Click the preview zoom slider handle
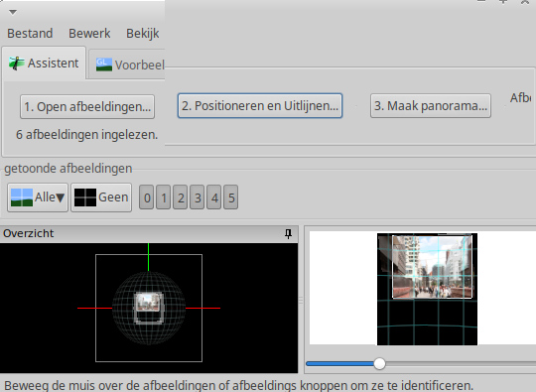 click(379, 363)
